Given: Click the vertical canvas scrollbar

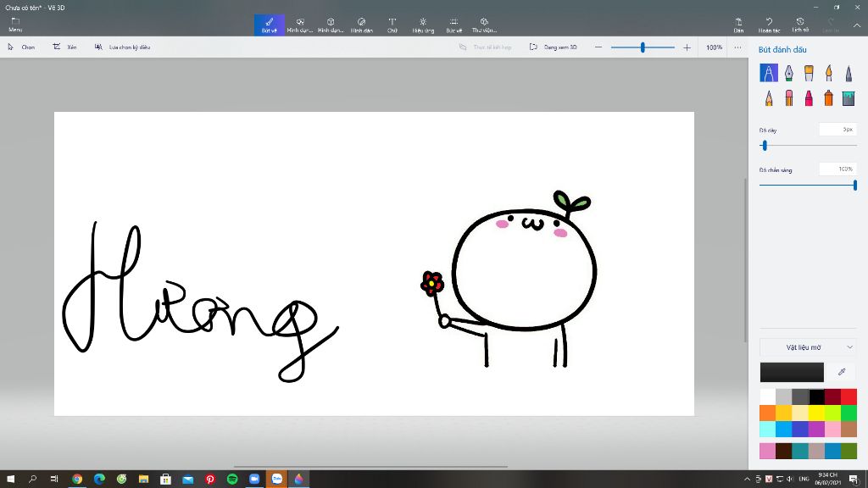Looking at the screenshot, I should 745,260.
